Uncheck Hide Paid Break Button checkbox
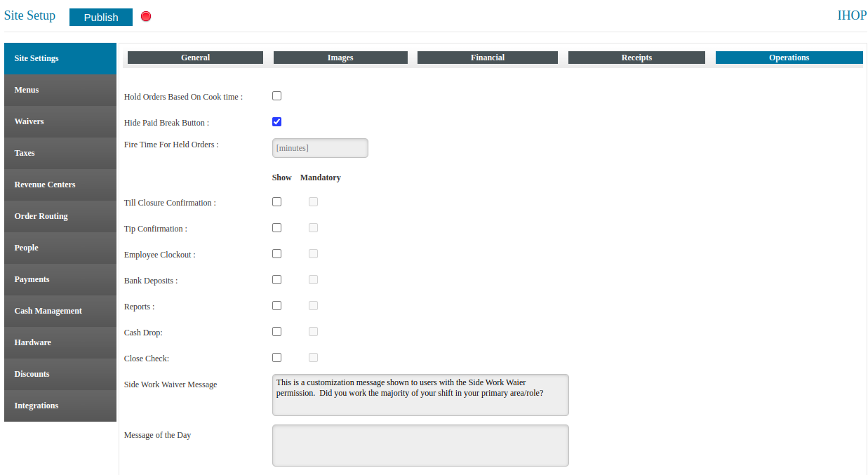The width and height of the screenshot is (868, 475). click(x=276, y=122)
